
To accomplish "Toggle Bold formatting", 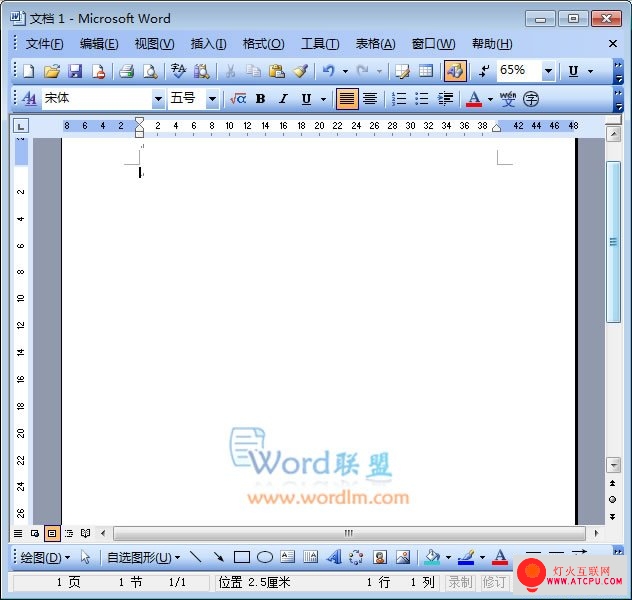I will tap(260, 99).
